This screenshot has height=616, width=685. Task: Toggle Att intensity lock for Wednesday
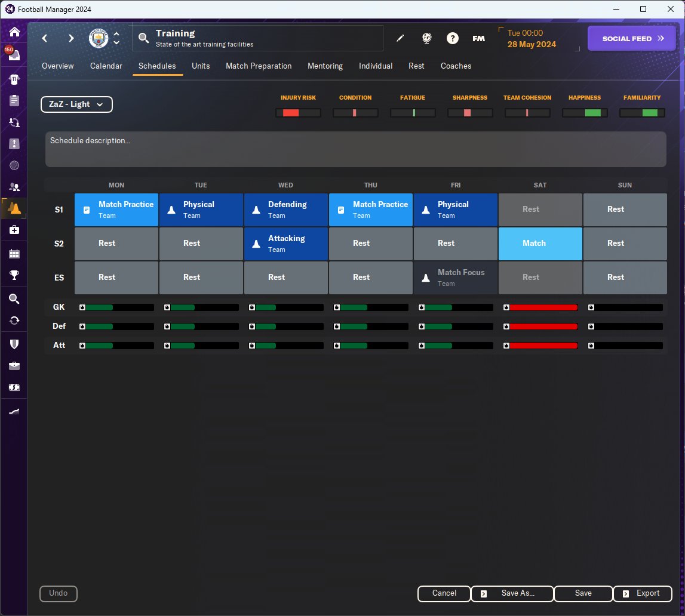[251, 346]
